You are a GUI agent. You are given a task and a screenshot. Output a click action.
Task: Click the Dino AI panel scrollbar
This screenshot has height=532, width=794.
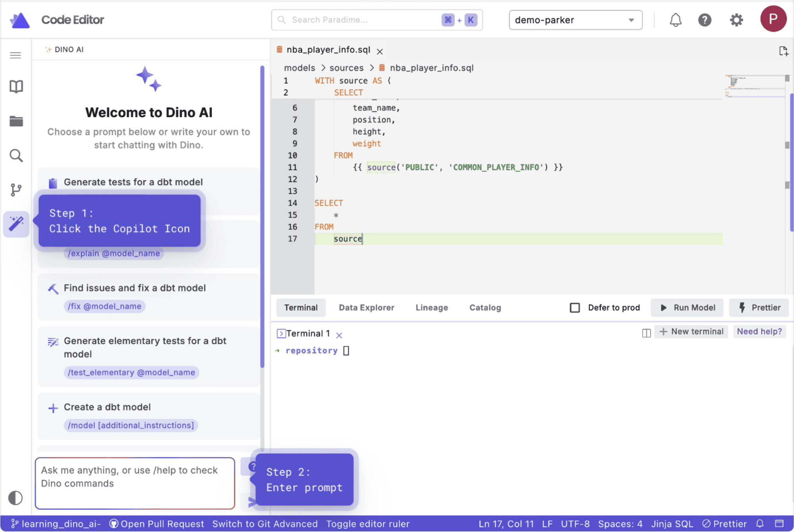coord(262,216)
